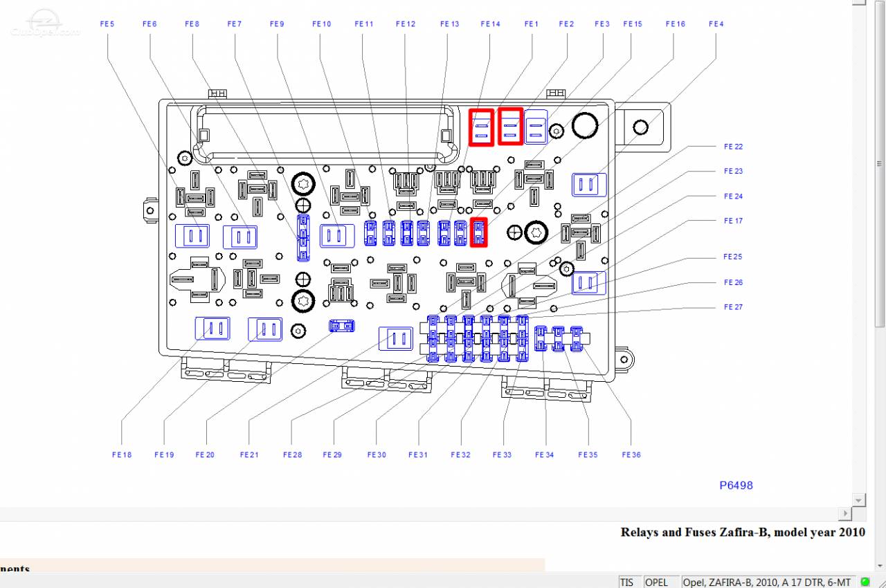The width and height of the screenshot is (886, 588).
Task: Select the FE13 fuse label
Action: (449, 24)
